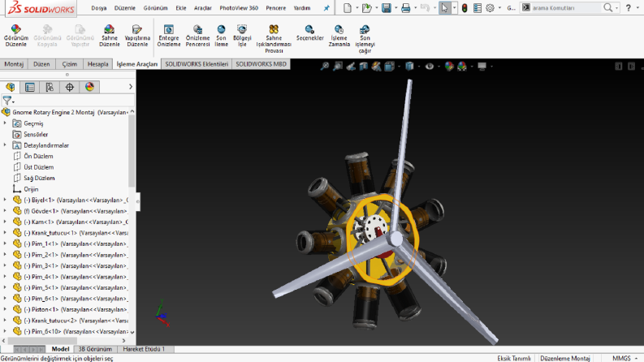Image resolution: width=644 pixels, height=362 pixels.
Task: Click the help question mark icon
Action: click(x=628, y=8)
